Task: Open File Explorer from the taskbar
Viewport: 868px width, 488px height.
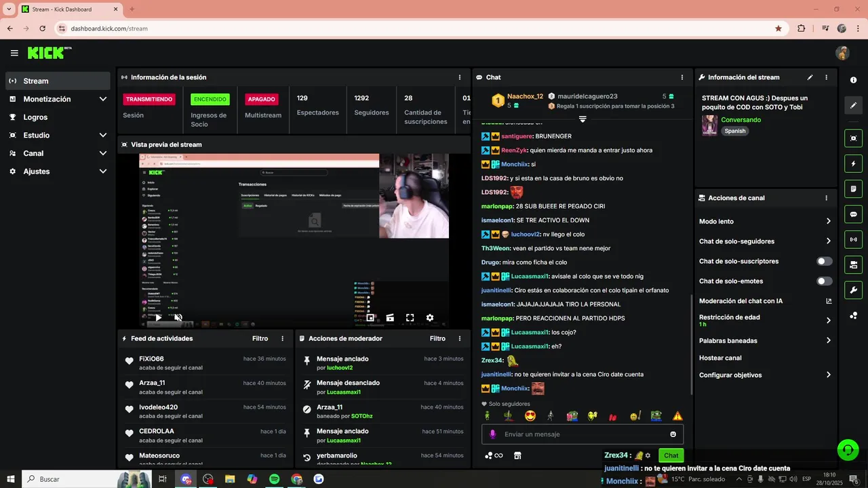Action: [230, 479]
